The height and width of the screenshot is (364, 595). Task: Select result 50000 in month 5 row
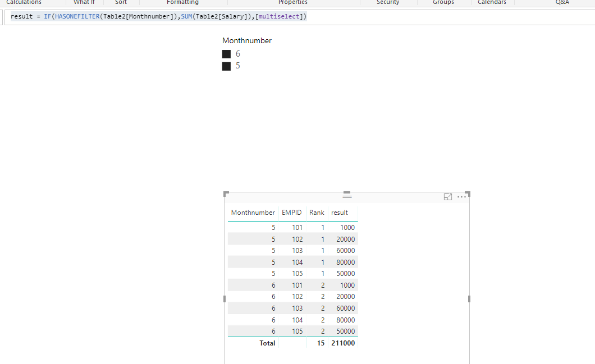(346, 274)
